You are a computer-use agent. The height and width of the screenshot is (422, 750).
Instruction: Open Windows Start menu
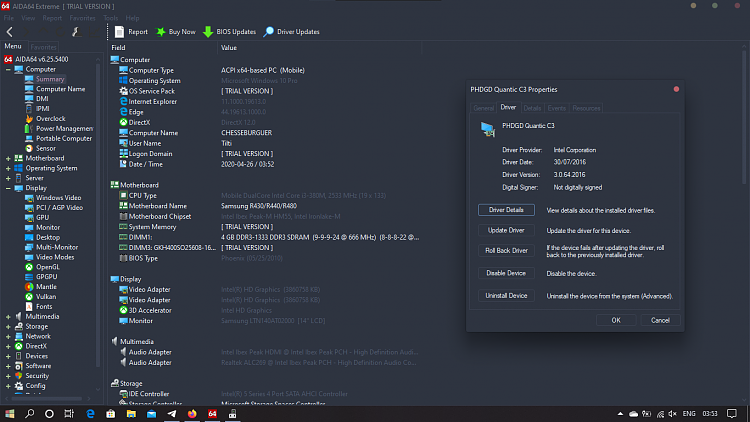pos(10,413)
